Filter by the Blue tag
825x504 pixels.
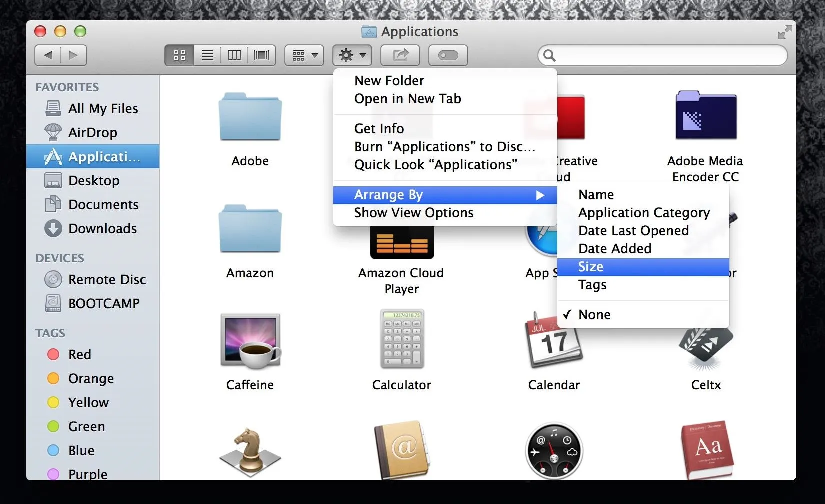pos(92,450)
